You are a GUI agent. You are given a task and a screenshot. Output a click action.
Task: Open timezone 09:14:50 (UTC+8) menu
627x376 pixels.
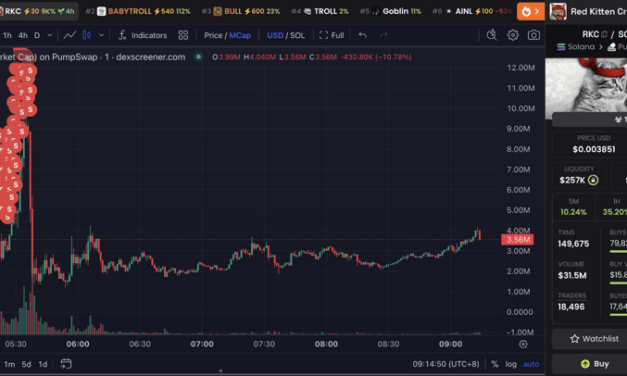pos(446,364)
